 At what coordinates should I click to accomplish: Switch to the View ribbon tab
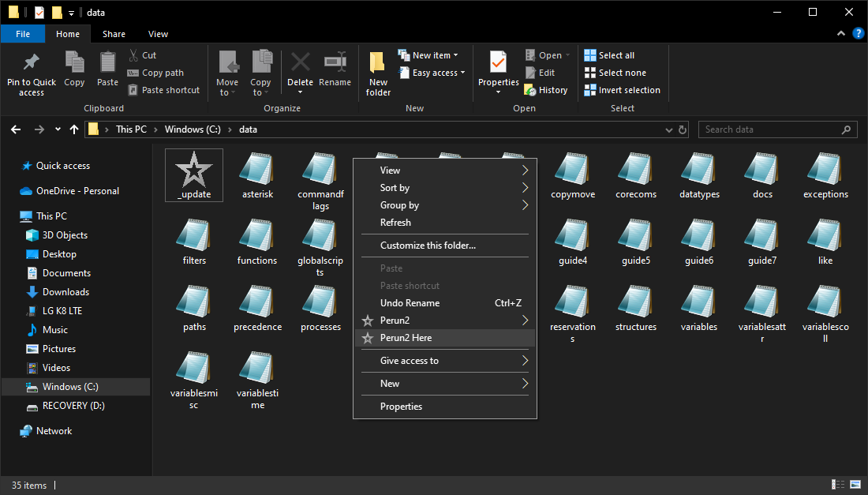tap(158, 34)
